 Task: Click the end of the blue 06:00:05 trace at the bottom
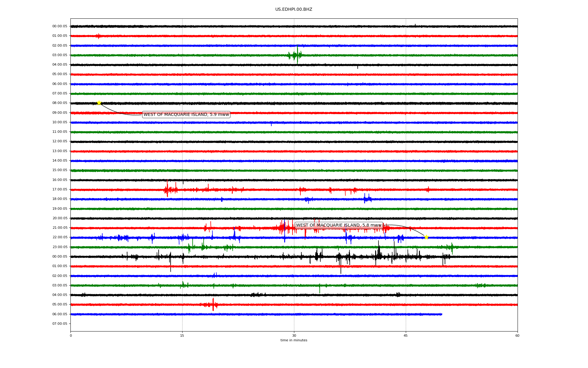coord(441,314)
